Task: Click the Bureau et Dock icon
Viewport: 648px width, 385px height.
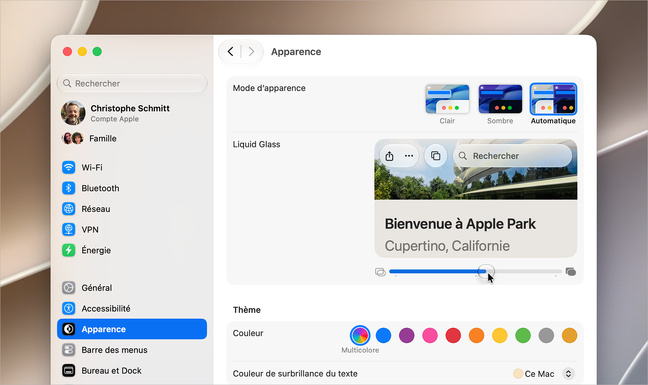Action: 69,371
